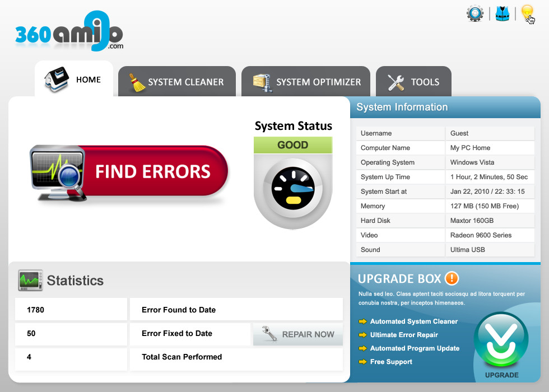
Task: Click the Error Found to Date row
Action: 236,309
